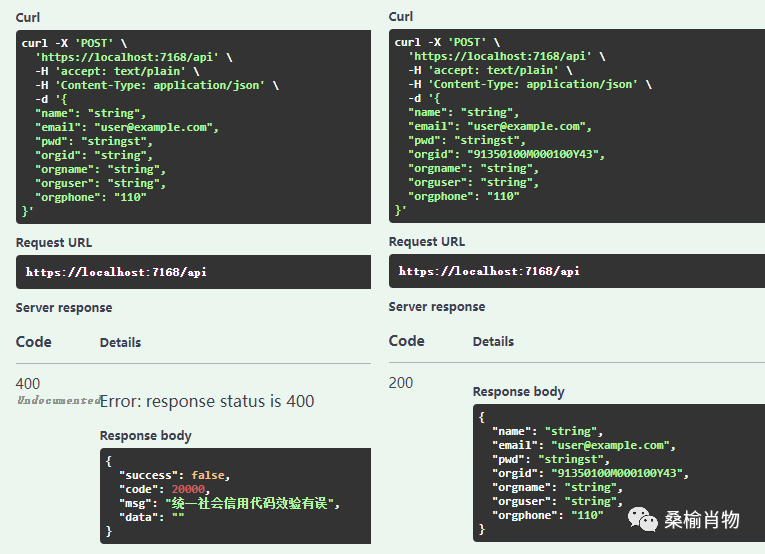Click the right Curl heading
The image size is (765, 554).
tap(401, 16)
